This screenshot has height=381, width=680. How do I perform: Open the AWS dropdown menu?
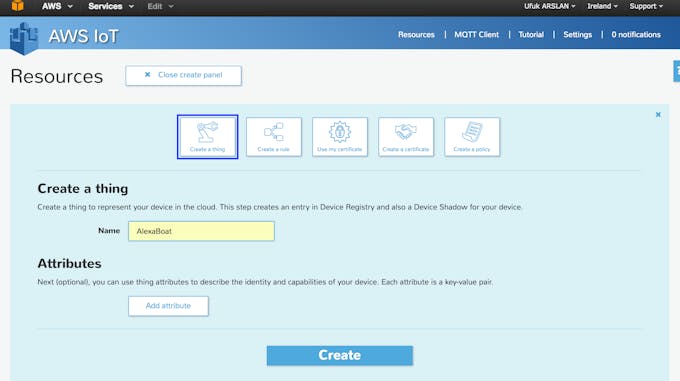[x=57, y=7]
